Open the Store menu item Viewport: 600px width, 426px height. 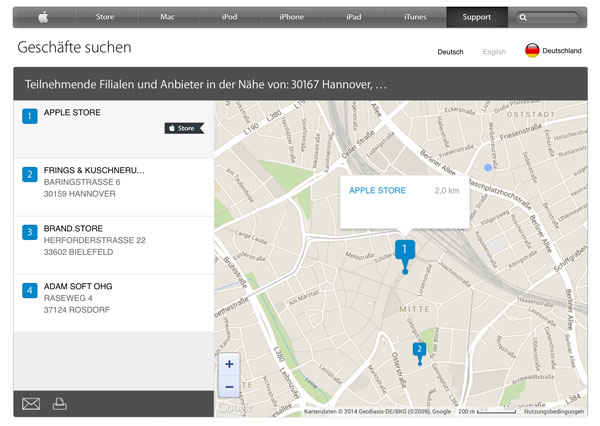coord(105,17)
